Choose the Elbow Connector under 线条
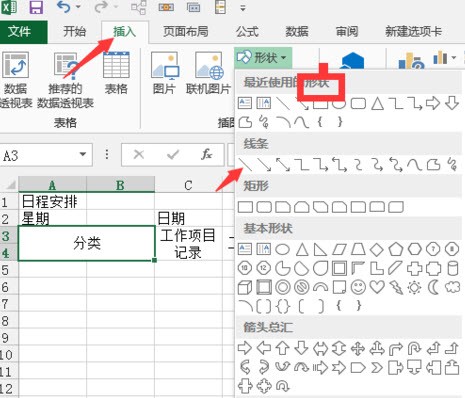The image size is (465, 398). click(x=302, y=164)
